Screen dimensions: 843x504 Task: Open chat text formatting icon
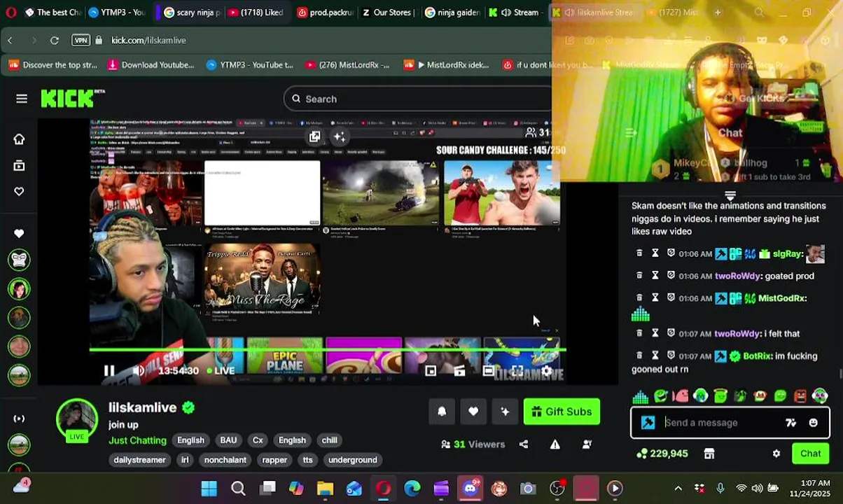(x=790, y=423)
